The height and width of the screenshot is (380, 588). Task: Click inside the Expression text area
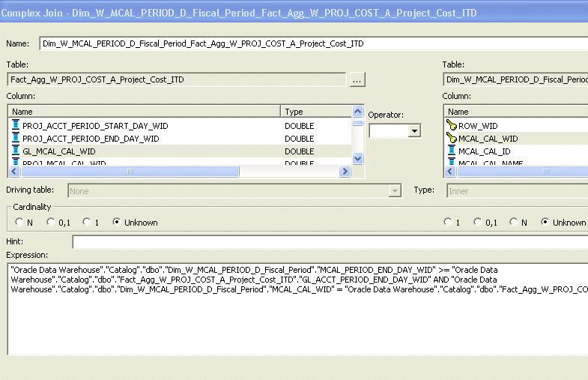297,309
